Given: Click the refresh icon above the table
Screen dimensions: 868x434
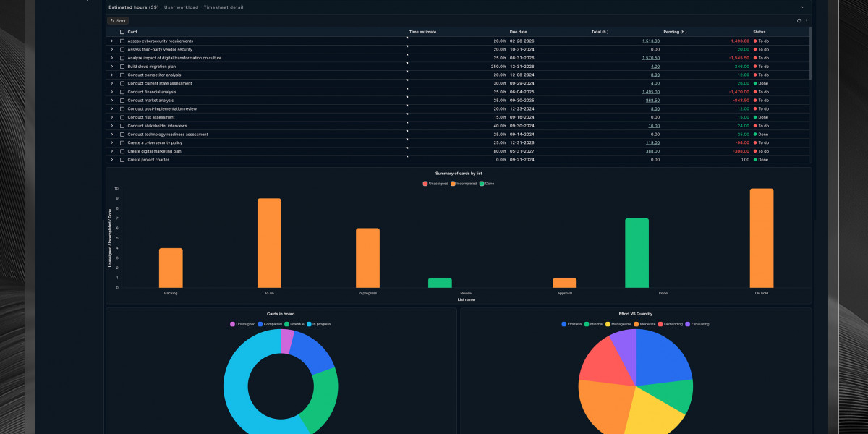Looking at the screenshot, I should 799,20.
